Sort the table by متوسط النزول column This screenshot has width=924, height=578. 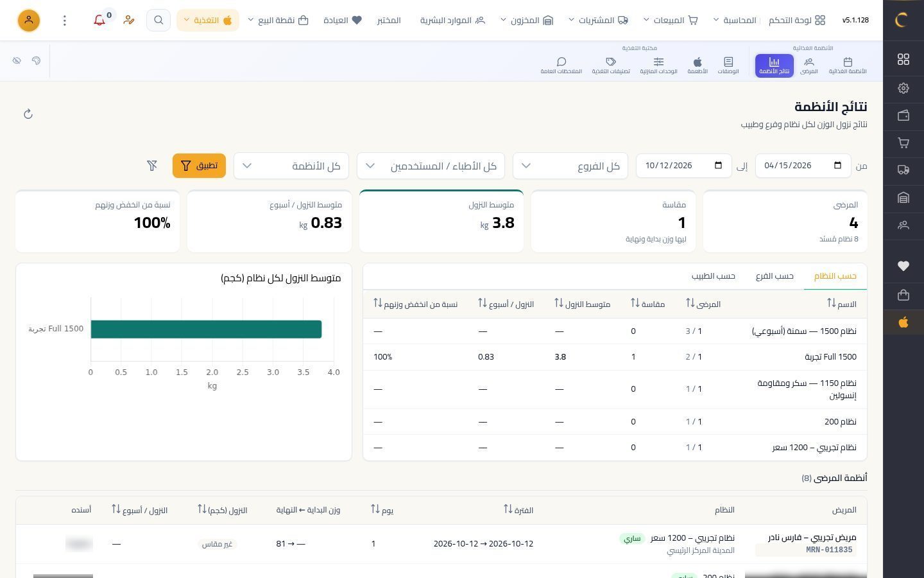coord(583,304)
